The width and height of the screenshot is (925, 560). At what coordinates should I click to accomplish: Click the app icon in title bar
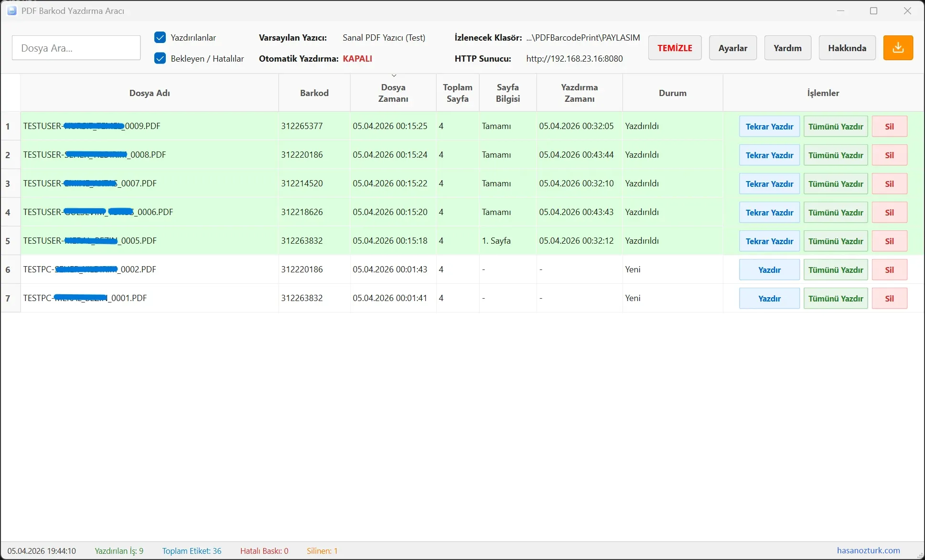11,11
